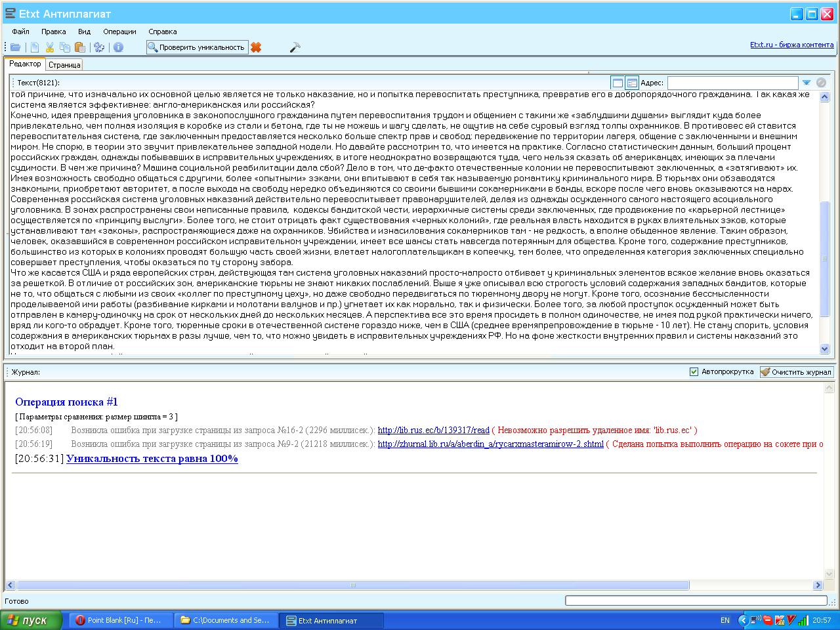
Task: Click into the Адрес input field
Action: pos(732,83)
